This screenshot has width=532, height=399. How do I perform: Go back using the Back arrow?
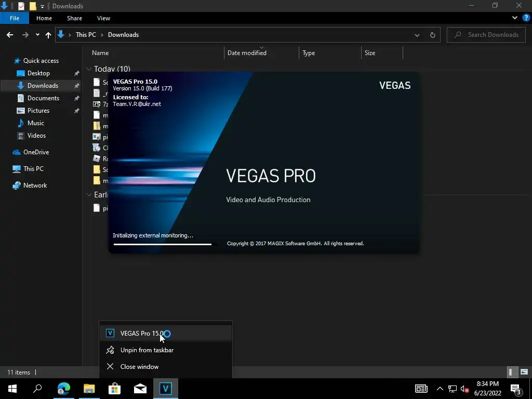coord(10,35)
